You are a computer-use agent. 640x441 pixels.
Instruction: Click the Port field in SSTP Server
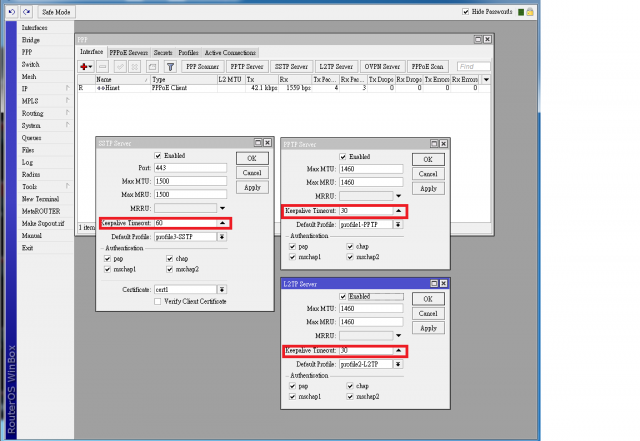click(190, 168)
